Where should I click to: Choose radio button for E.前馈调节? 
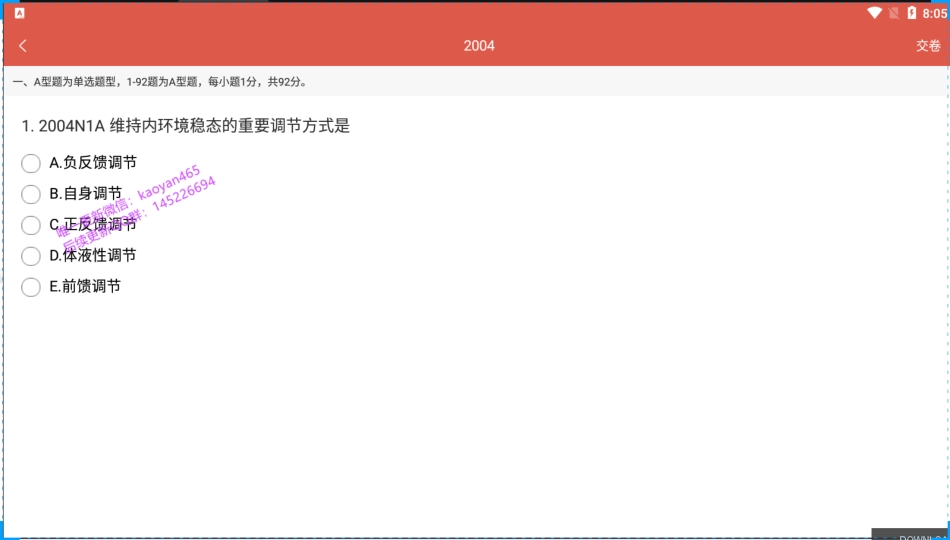click(31, 287)
